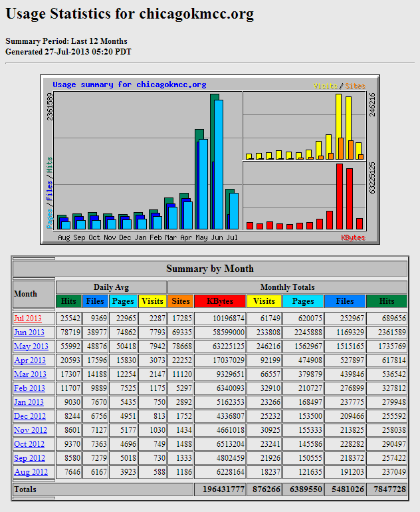Click total hits value 7847728
420x512 pixels.
pos(389,489)
